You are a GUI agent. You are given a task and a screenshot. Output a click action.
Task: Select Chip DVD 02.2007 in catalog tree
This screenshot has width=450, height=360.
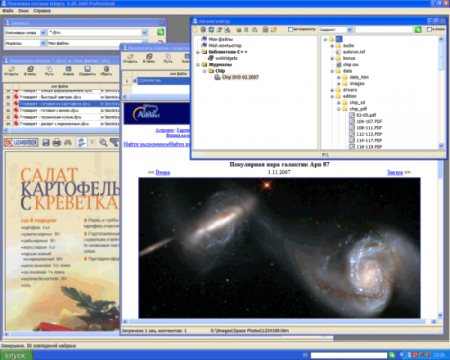240,77
